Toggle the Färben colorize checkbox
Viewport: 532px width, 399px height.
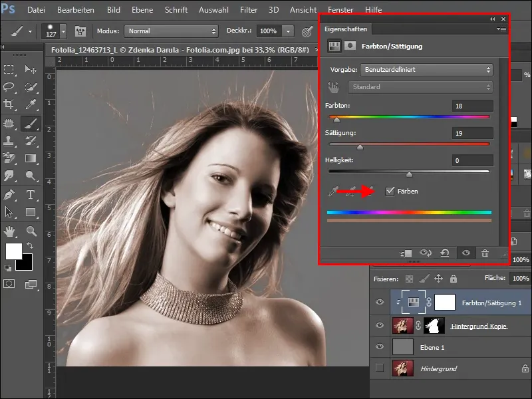tap(390, 192)
